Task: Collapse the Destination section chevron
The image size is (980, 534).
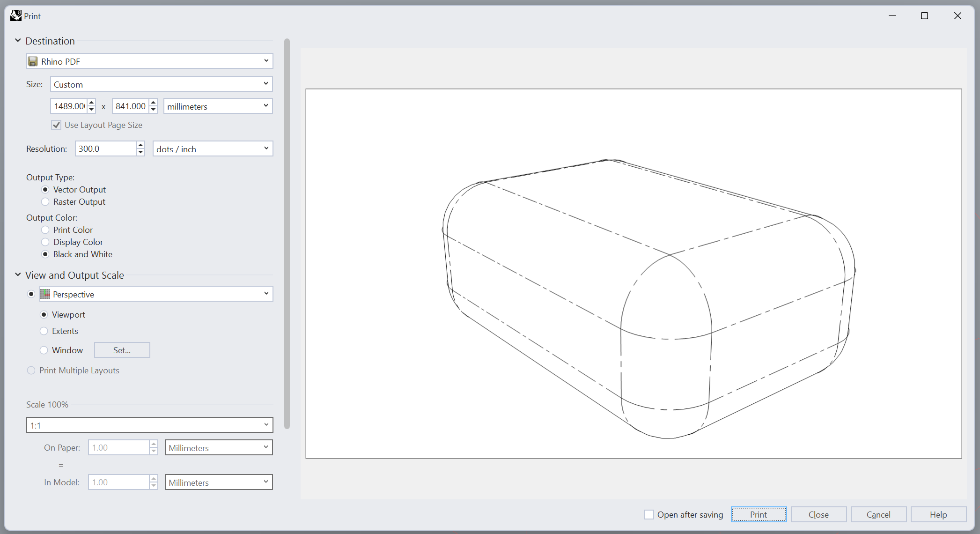Action: [x=18, y=41]
